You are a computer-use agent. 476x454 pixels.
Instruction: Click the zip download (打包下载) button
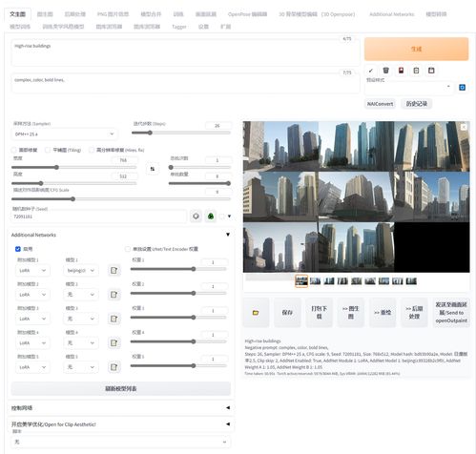[319, 313]
